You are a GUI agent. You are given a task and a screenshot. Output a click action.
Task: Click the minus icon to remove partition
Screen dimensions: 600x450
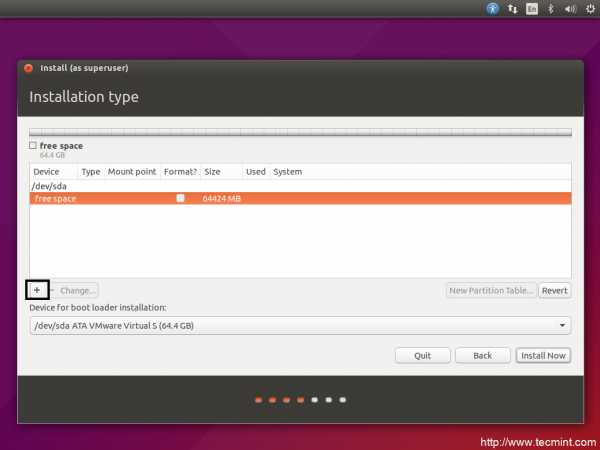52,290
